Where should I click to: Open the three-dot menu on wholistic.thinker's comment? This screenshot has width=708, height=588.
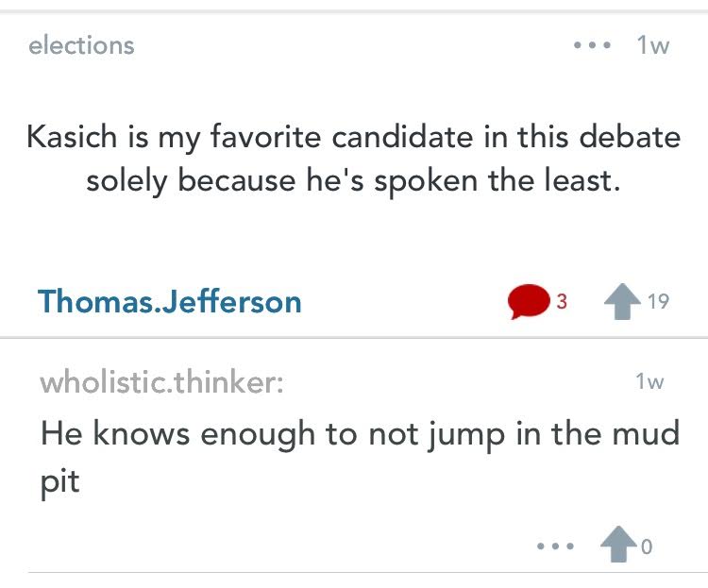[x=553, y=546]
